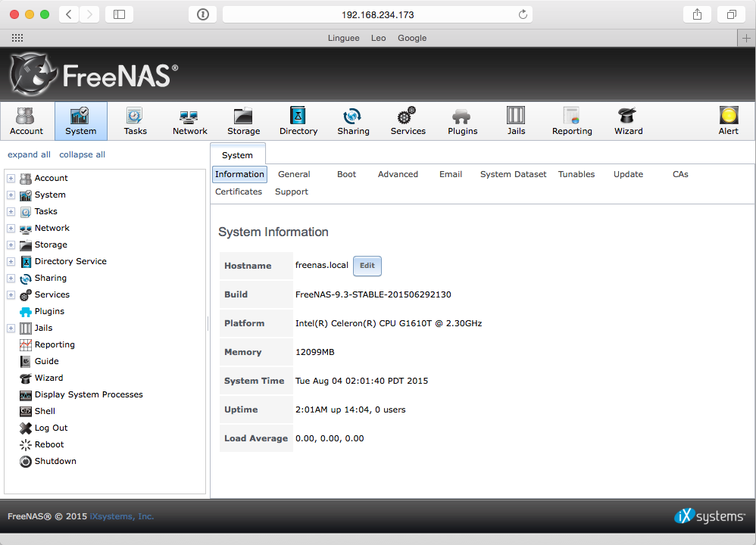This screenshot has width=756, height=545.
Task: Expand the System tree node
Action: coord(11,195)
